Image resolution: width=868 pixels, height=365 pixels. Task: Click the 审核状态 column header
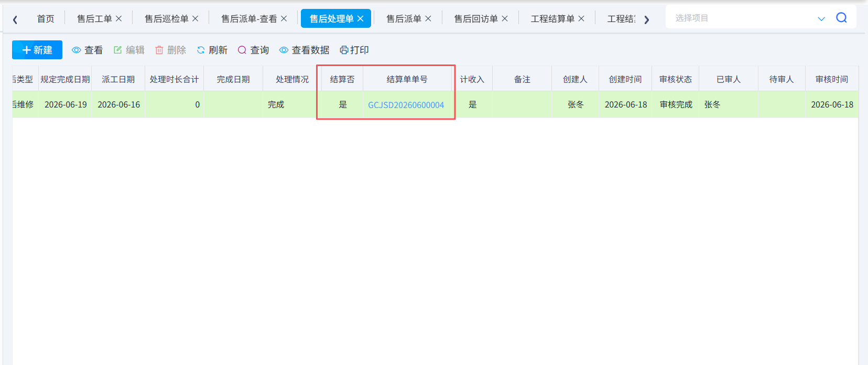click(676, 79)
